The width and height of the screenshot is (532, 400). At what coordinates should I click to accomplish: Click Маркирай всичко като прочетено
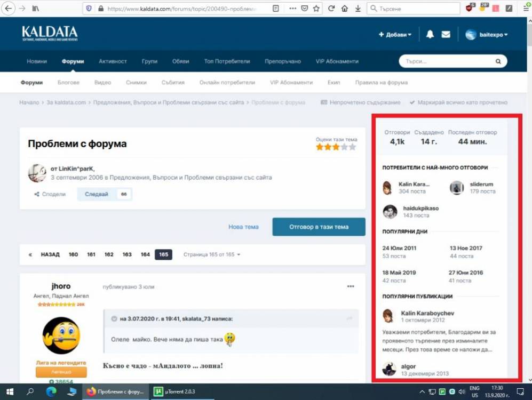[x=459, y=102]
